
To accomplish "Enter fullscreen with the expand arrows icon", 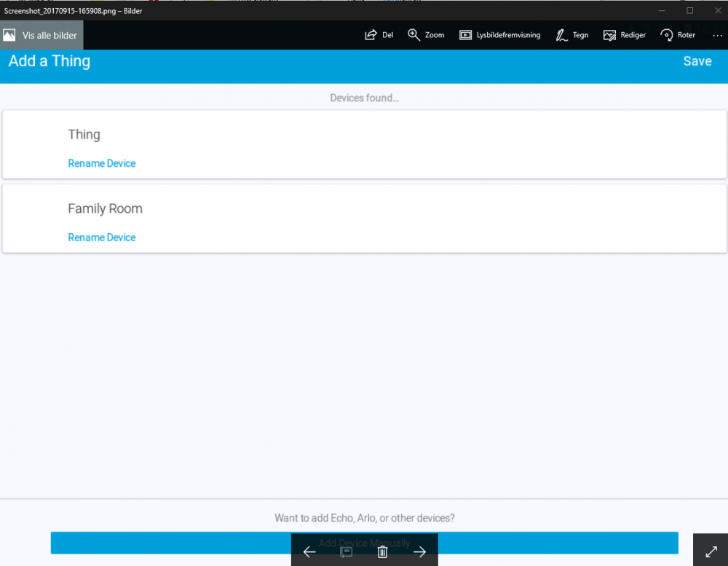I will [711, 552].
